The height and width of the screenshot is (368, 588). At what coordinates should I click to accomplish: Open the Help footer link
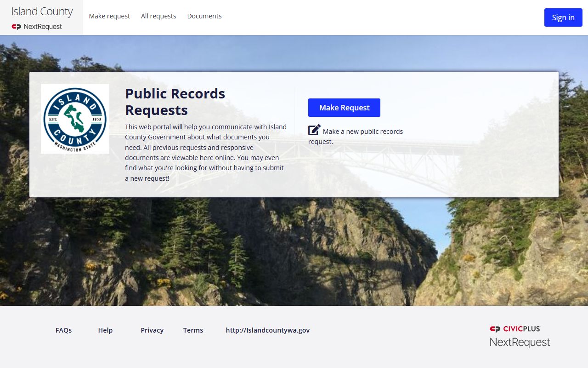pos(105,330)
